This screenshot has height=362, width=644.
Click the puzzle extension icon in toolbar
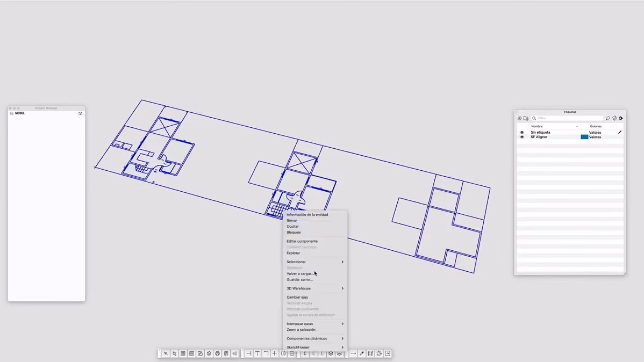pos(379,353)
